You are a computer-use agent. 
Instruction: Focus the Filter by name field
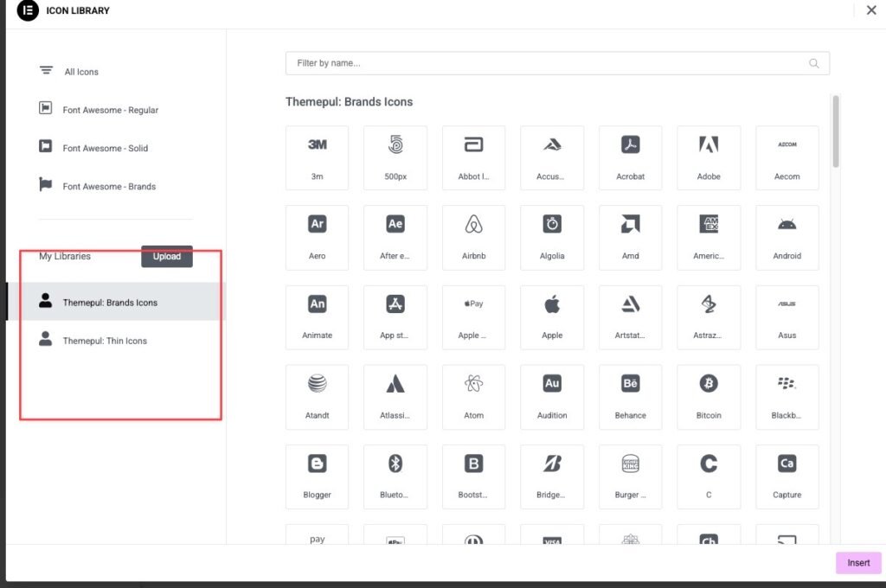click(557, 63)
